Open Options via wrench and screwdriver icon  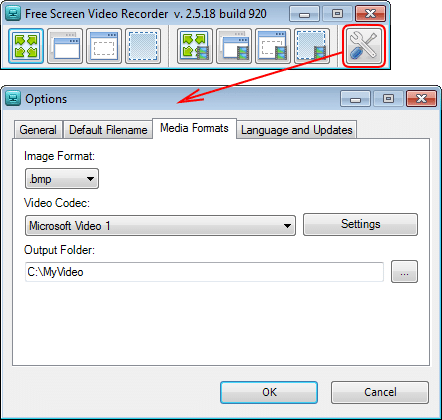[364, 46]
